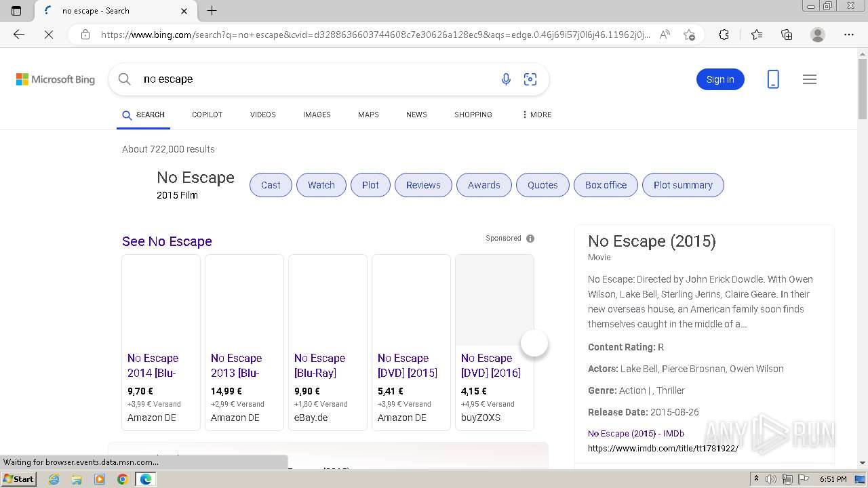This screenshot has width=868, height=488.
Task: Click the Sign in button
Action: pos(720,79)
